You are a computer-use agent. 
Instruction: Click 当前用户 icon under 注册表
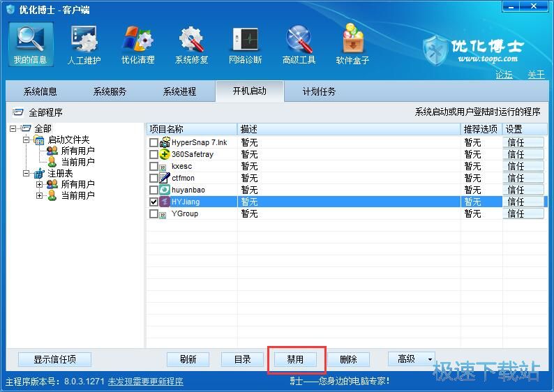pos(52,195)
